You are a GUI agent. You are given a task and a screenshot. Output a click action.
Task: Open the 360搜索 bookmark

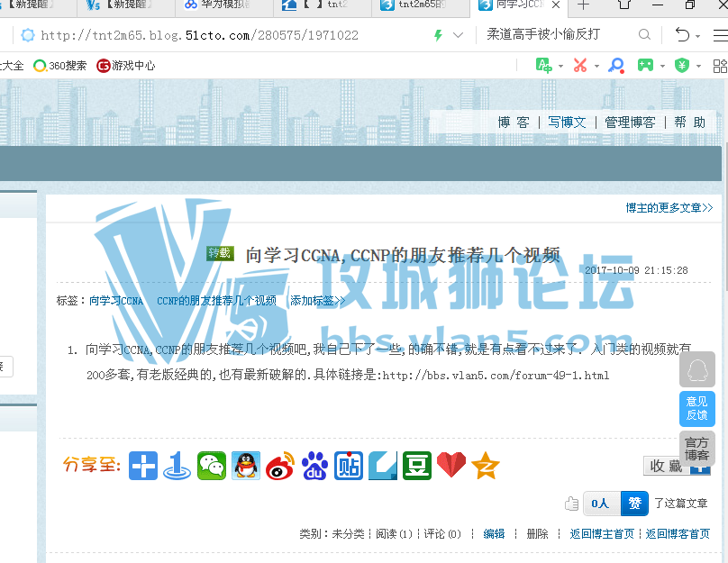59,66
